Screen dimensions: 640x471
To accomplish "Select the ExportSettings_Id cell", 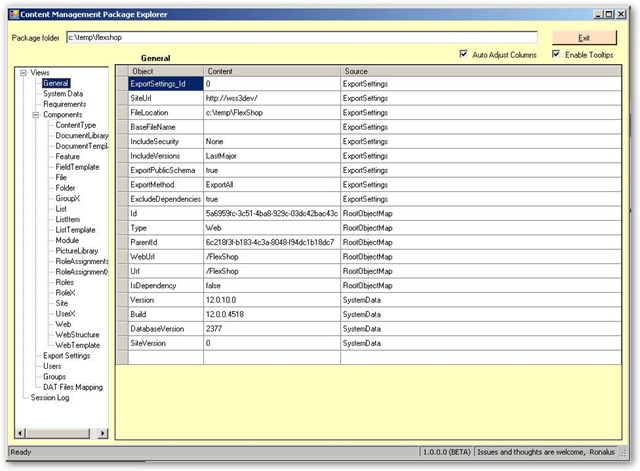I will point(166,84).
